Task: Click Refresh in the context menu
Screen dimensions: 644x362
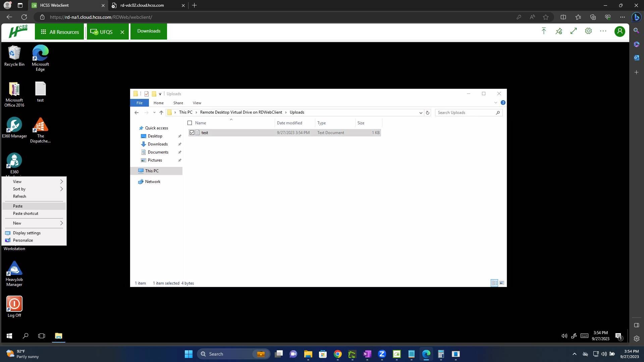Action: tap(19, 196)
